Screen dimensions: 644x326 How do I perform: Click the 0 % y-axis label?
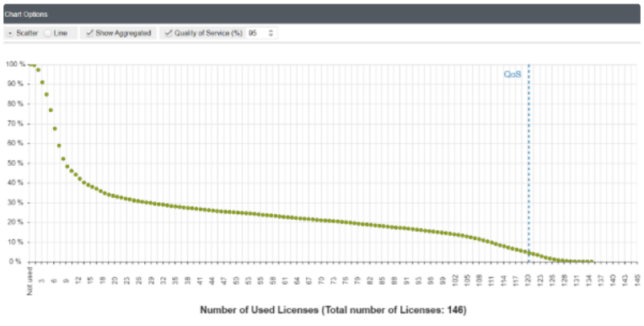coord(15,262)
